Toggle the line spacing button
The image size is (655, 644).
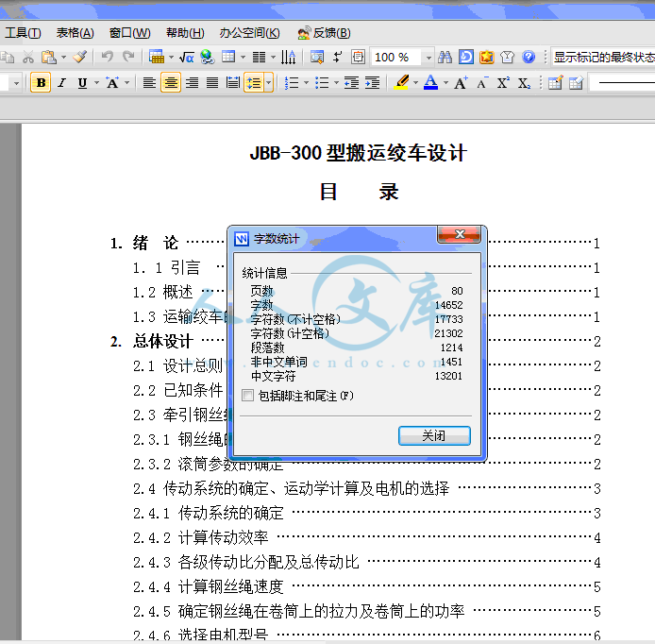pos(254,82)
